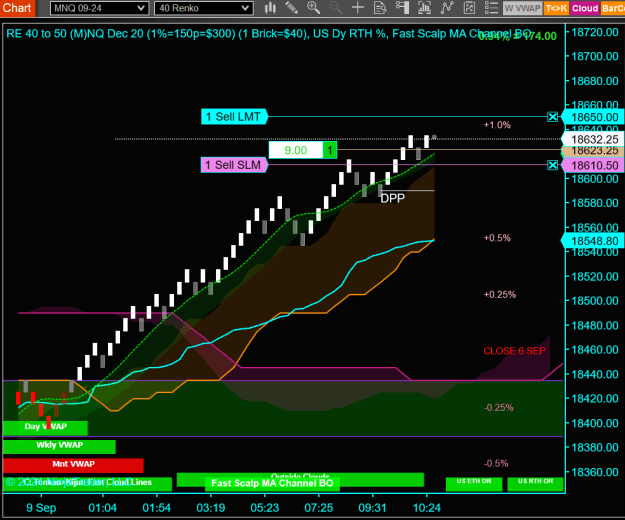
Task: Click the 18650.00 price marker
Action: 593,117
